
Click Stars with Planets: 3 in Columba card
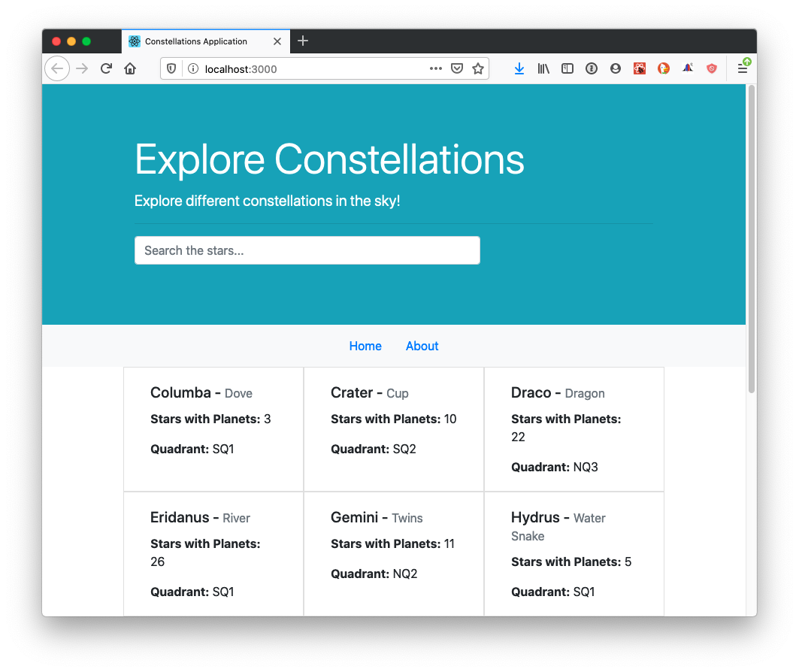coord(210,419)
